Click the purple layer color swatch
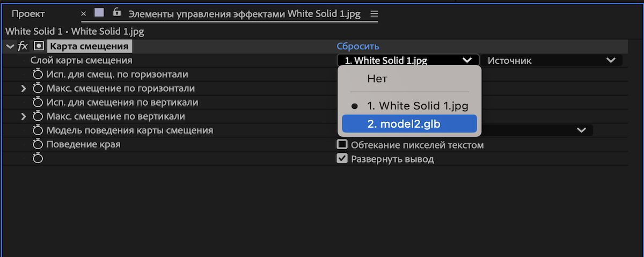Viewport: 644px width, 257px height. (99, 13)
